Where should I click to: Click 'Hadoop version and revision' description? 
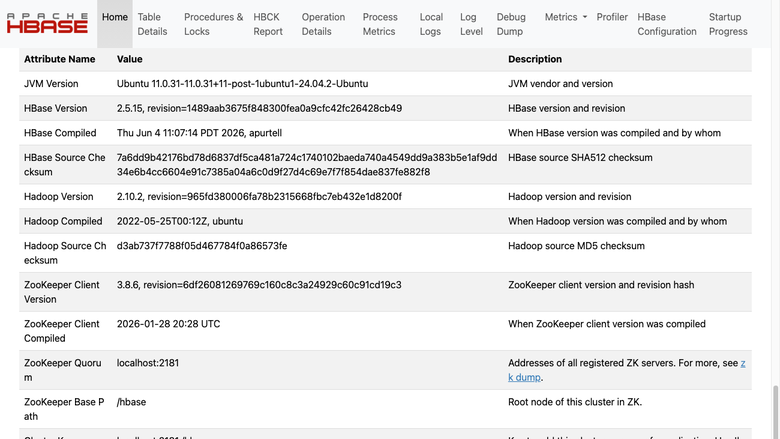pyautogui.click(x=570, y=196)
